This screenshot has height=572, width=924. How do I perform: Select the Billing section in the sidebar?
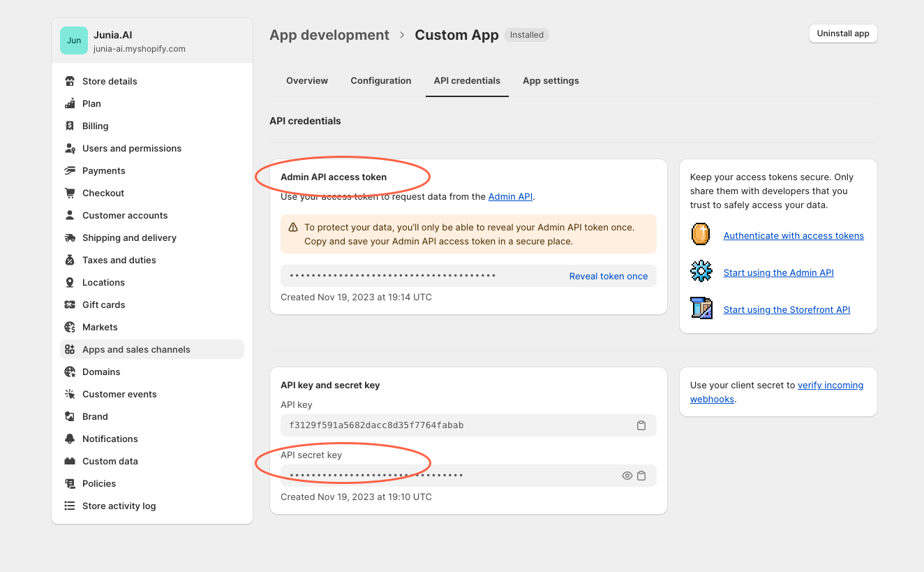point(94,126)
